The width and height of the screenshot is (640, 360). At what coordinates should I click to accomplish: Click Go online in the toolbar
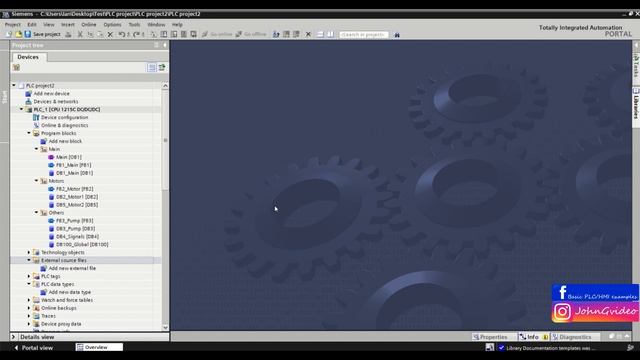click(217, 34)
